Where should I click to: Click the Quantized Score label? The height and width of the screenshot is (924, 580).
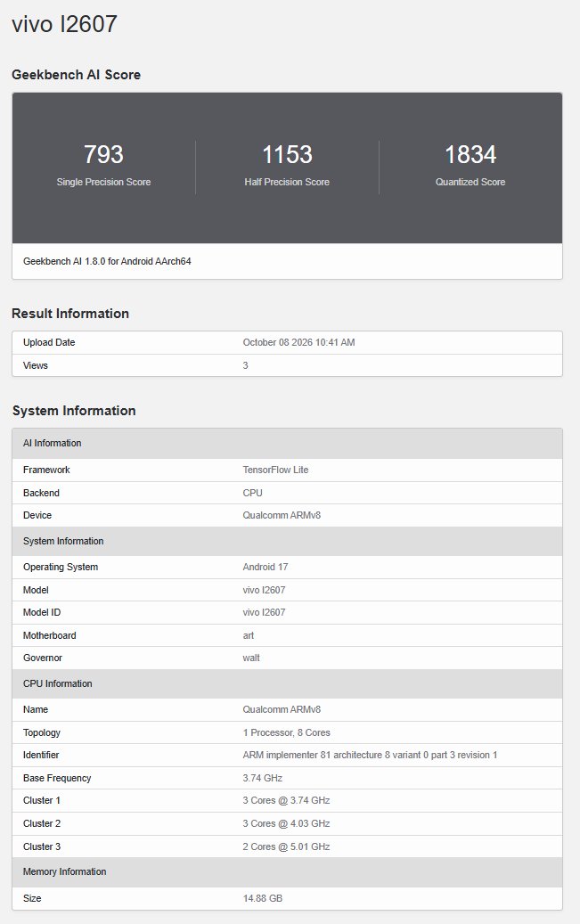470,182
